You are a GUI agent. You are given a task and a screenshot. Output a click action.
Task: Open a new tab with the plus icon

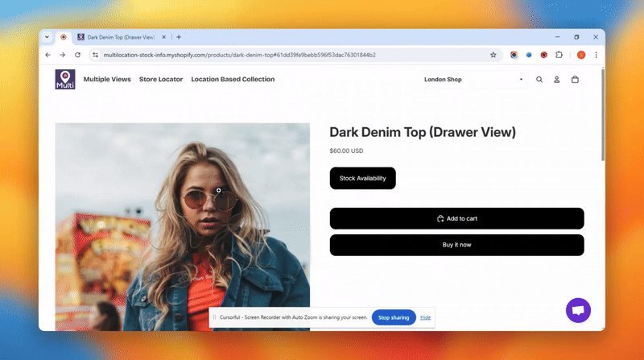click(x=179, y=37)
